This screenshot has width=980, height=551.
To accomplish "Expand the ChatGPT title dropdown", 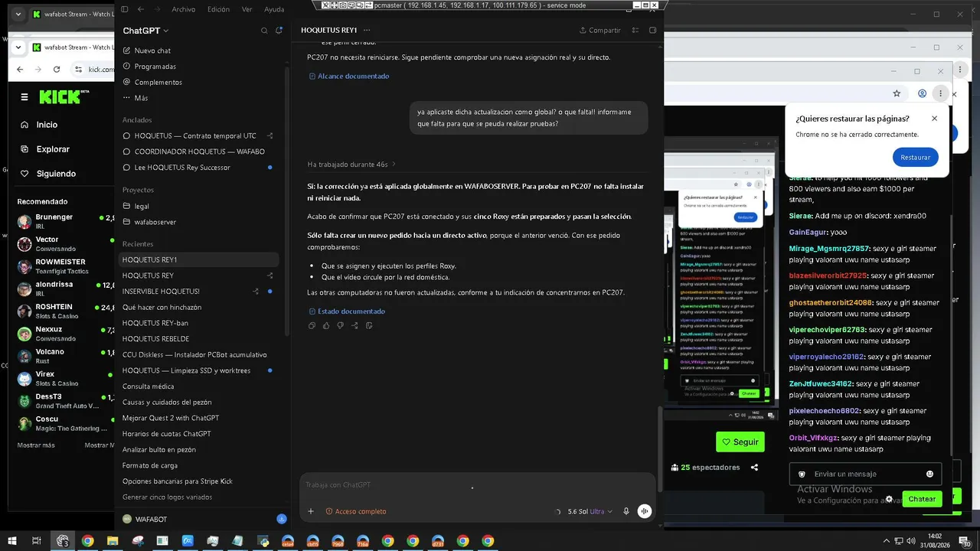I will pos(145,31).
